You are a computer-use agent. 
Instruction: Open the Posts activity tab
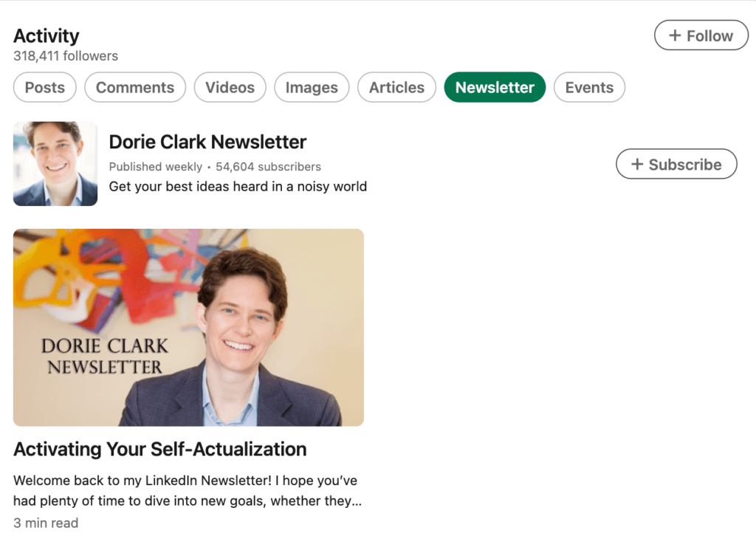[x=45, y=87]
